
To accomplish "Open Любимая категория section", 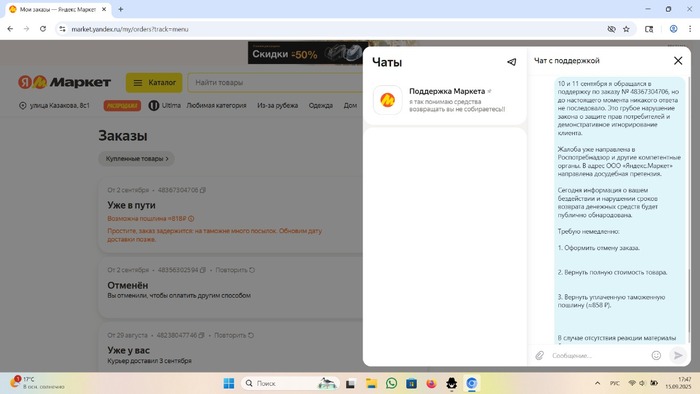I will pos(216,105).
